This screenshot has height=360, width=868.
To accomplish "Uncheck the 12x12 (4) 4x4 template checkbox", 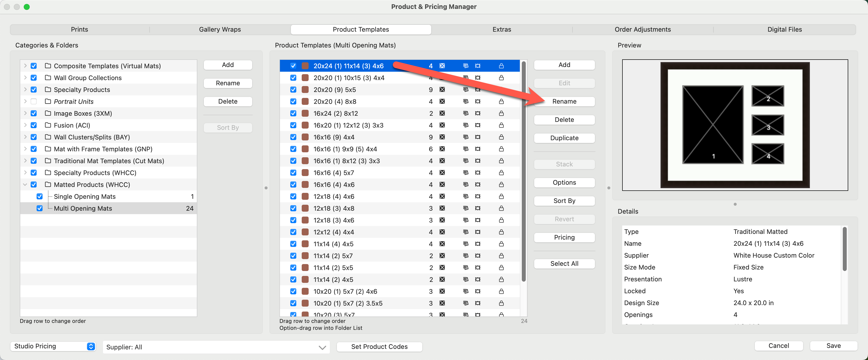I will (x=293, y=232).
